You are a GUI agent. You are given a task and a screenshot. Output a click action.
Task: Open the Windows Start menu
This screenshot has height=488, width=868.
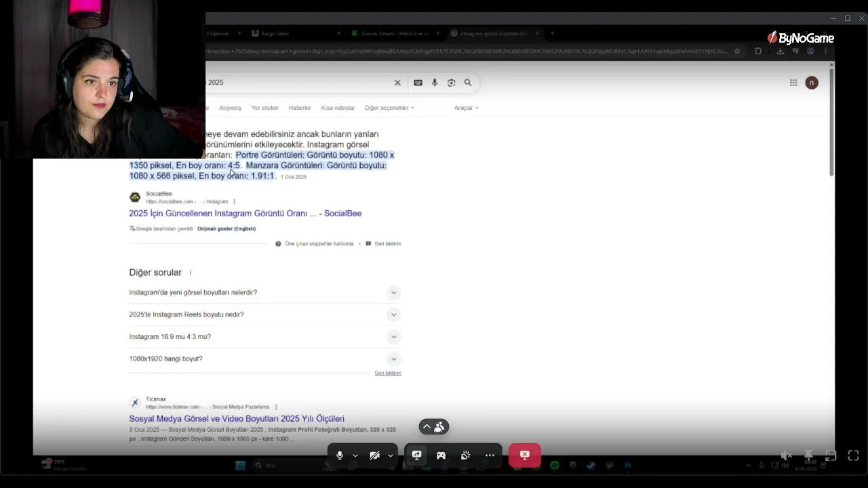point(240,466)
